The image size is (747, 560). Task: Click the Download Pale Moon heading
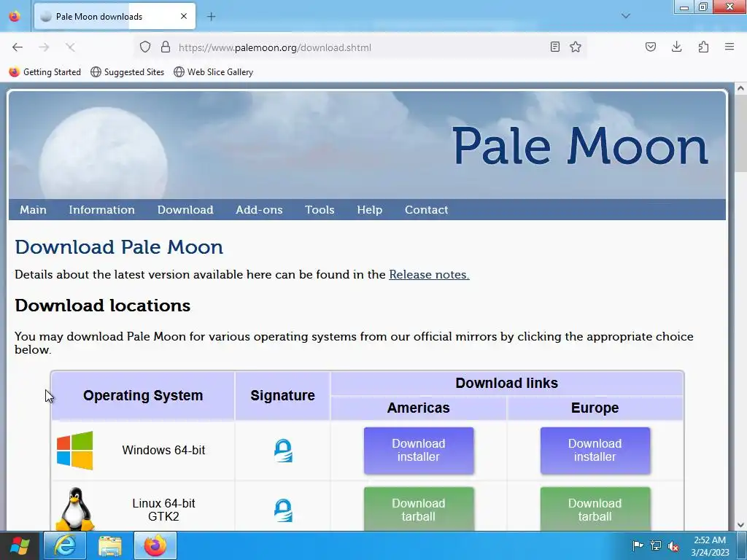click(119, 247)
